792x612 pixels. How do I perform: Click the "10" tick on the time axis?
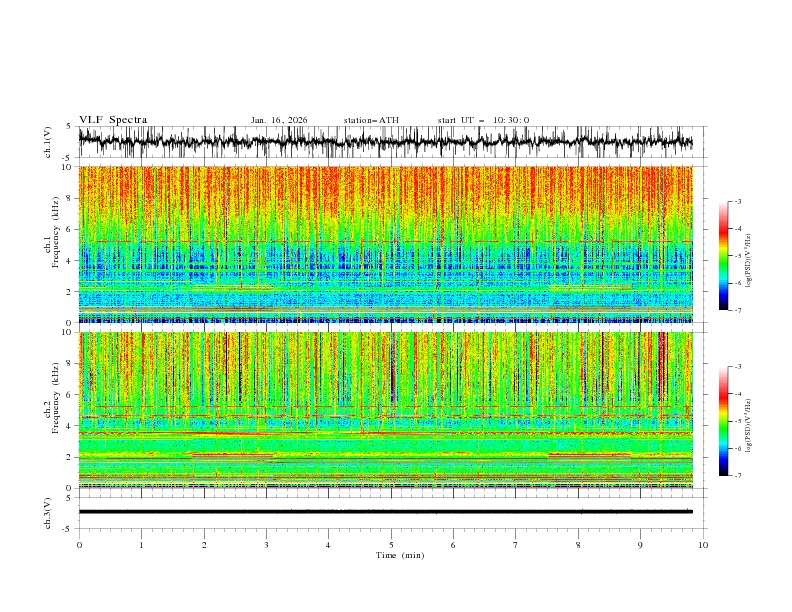tap(703, 545)
